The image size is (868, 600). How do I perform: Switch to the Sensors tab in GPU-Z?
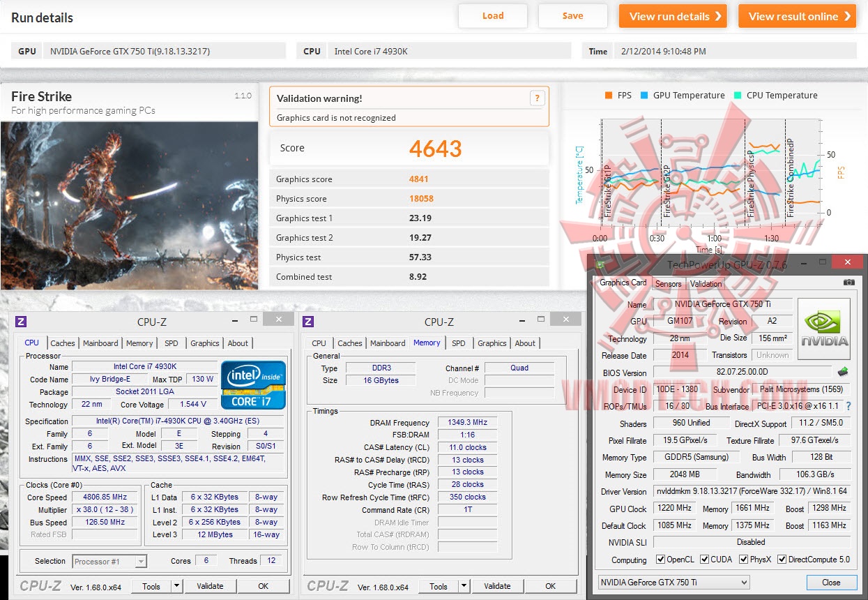(x=668, y=284)
